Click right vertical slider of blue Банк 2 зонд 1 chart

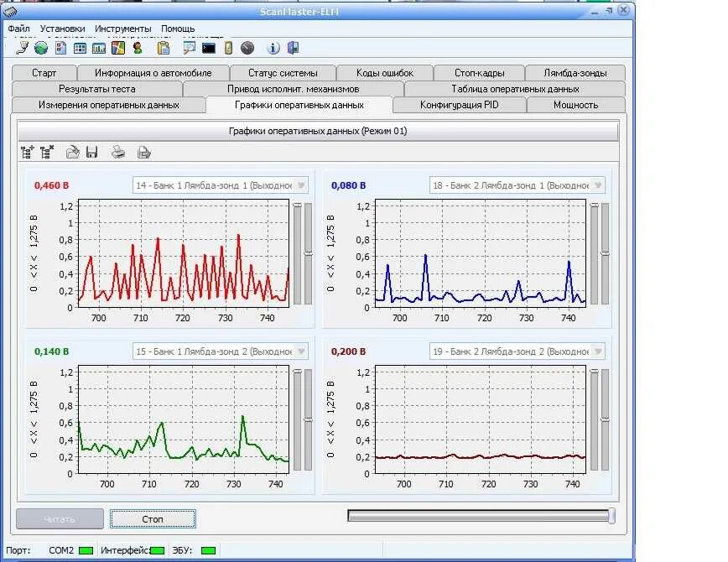[605, 253]
